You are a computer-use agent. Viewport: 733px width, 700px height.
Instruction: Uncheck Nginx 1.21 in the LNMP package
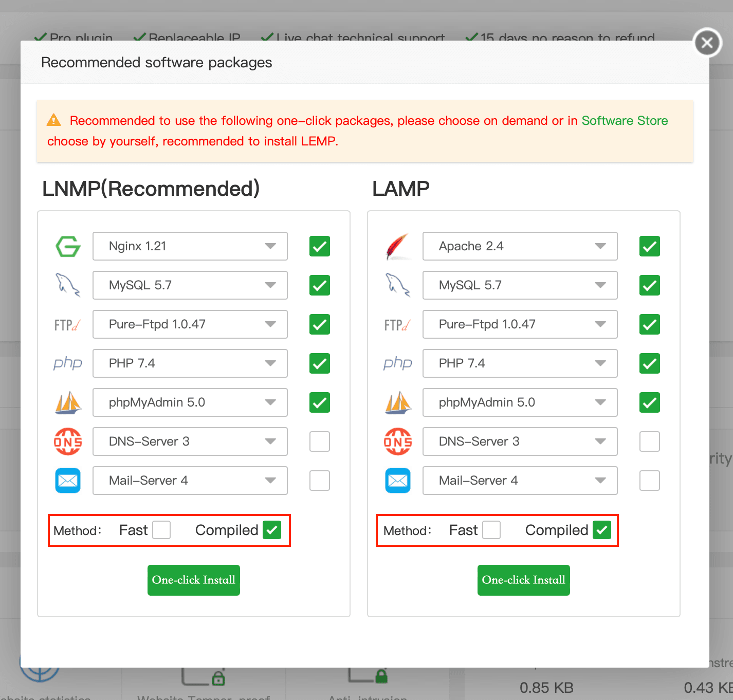(319, 246)
